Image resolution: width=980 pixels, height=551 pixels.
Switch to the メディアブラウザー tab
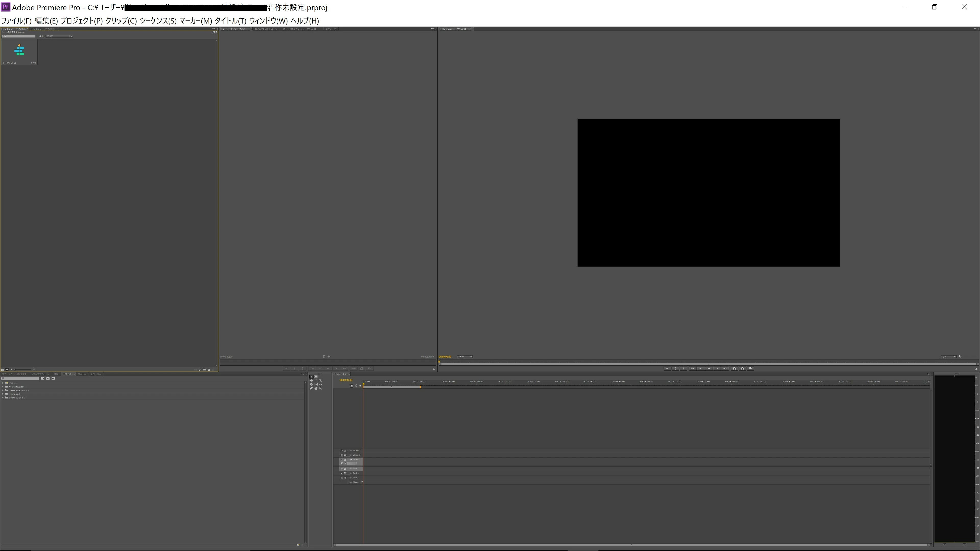tap(40, 374)
